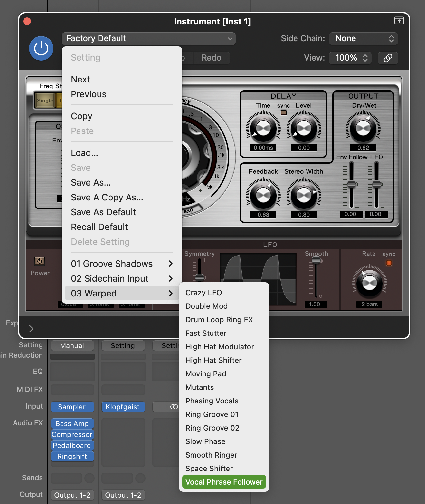This screenshot has height=504, width=425.
Task: Open the Compressor audio effect
Action: point(72,434)
